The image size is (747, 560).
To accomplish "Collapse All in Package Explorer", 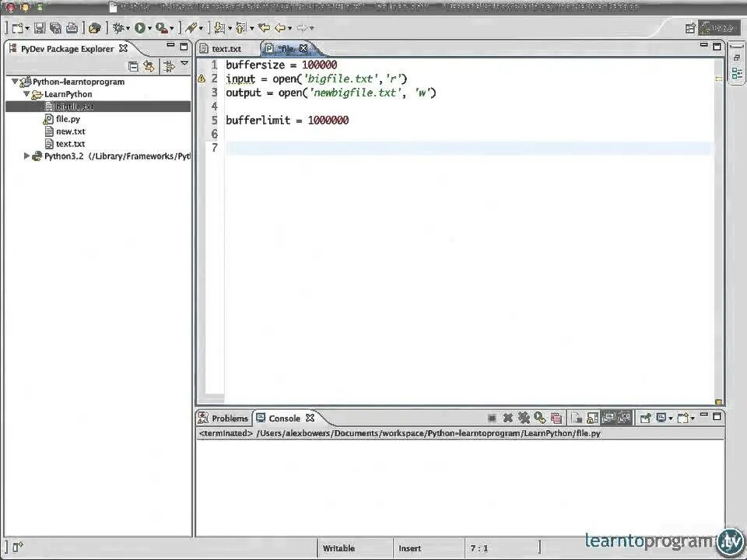I will (133, 67).
